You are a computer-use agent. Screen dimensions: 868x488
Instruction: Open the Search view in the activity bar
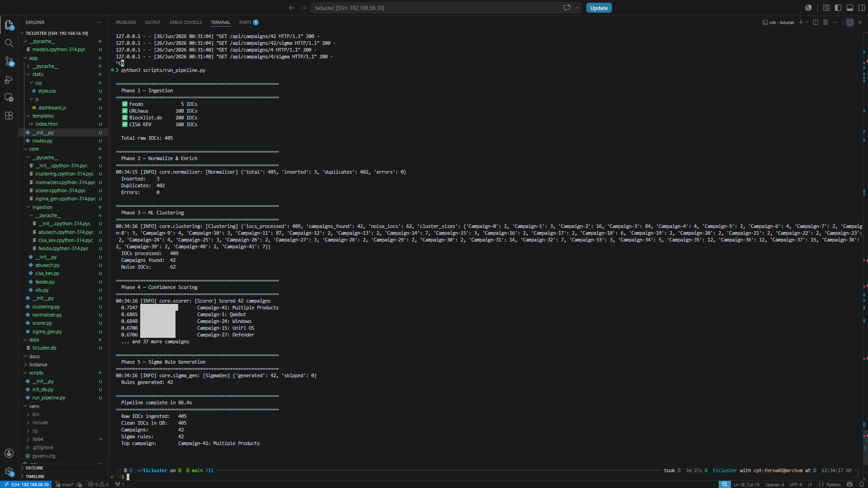click(x=9, y=43)
